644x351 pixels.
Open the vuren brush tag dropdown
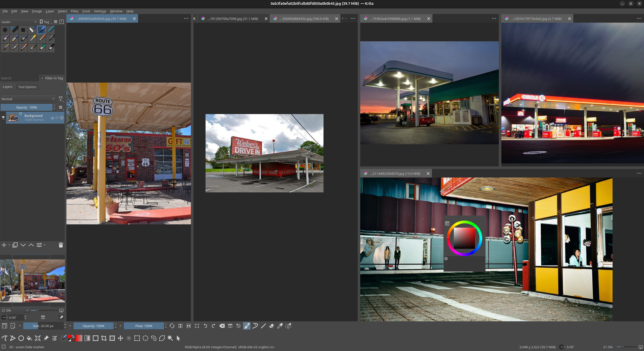pos(19,22)
